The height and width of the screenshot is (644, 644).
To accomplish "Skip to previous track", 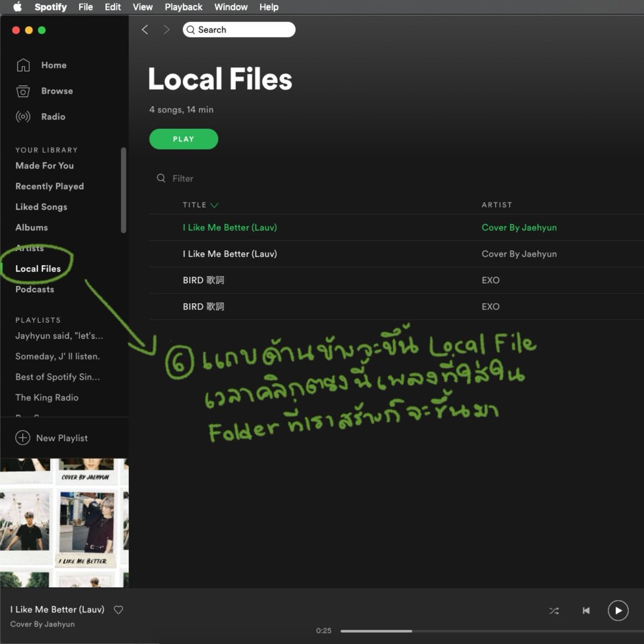I will point(586,611).
